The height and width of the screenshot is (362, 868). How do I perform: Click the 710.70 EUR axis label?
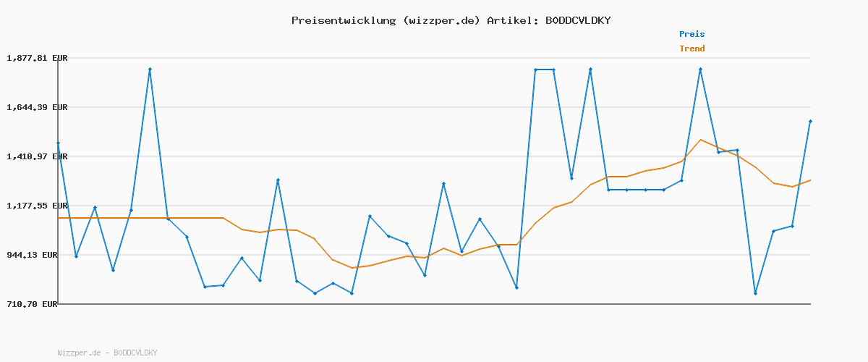click(32, 305)
